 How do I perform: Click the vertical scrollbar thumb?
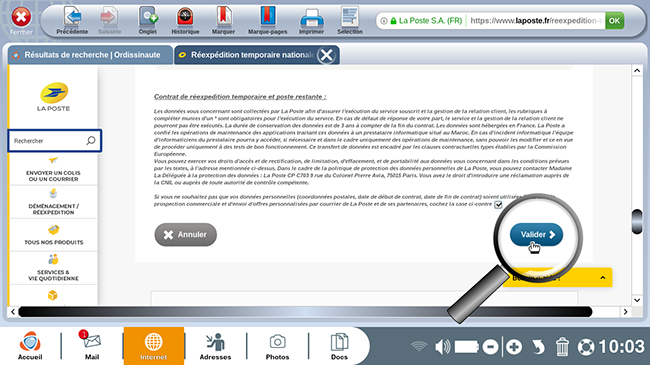pos(637,221)
